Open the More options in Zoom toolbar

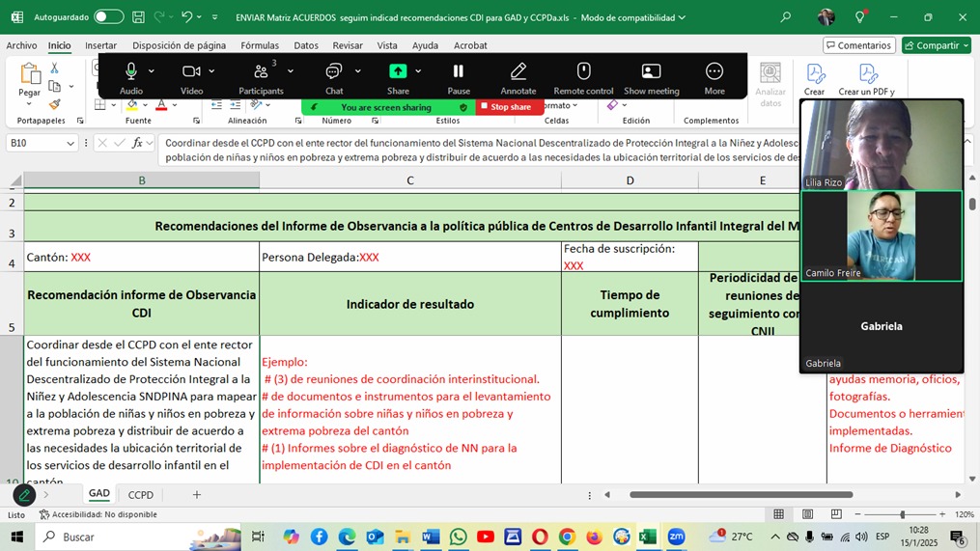[x=714, y=71]
